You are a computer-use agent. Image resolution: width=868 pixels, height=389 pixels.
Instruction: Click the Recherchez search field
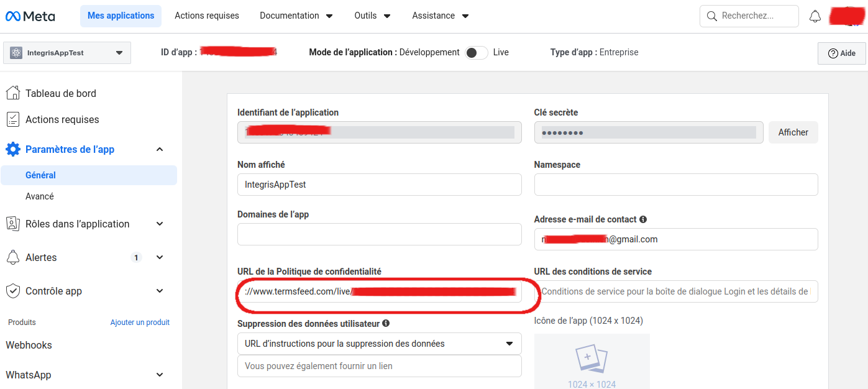click(749, 16)
